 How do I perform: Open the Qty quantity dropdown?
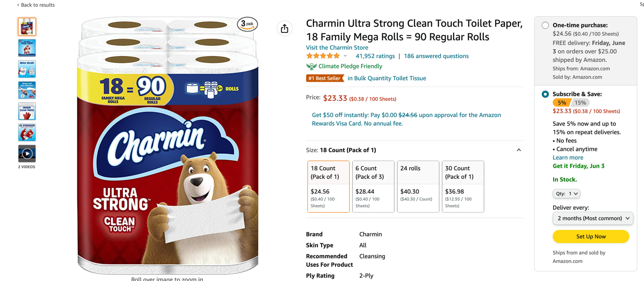click(567, 194)
